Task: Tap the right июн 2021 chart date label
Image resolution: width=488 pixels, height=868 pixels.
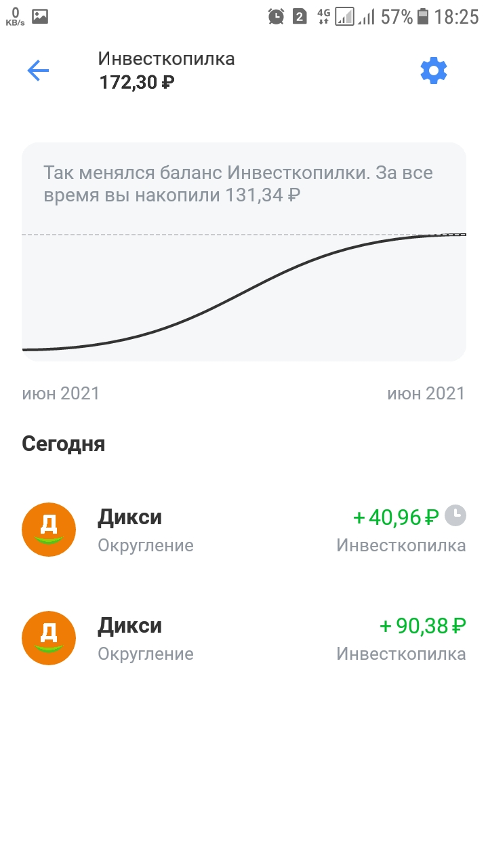Action: click(x=426, y=393)
